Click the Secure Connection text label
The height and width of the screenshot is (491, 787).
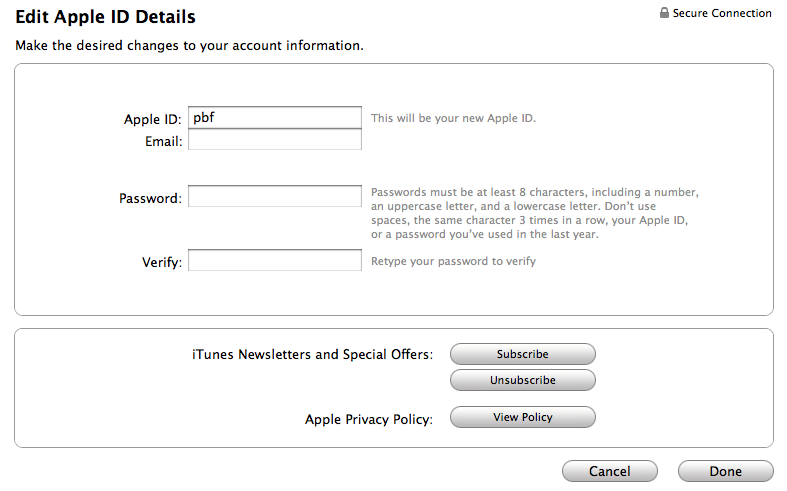click(722, 14)
